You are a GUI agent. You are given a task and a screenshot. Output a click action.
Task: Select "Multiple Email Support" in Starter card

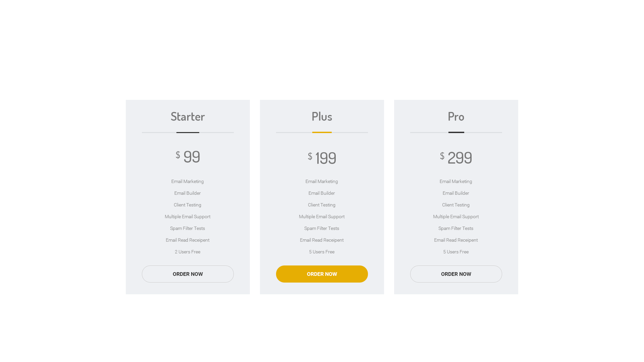click(x=187, y=217)
